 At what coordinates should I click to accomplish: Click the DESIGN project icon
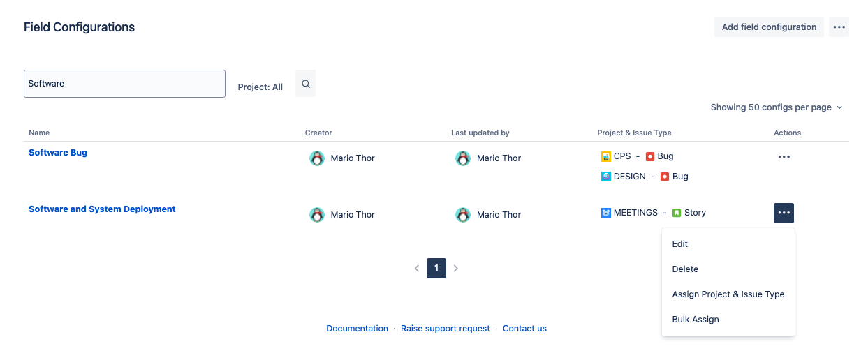pos(606,177)
